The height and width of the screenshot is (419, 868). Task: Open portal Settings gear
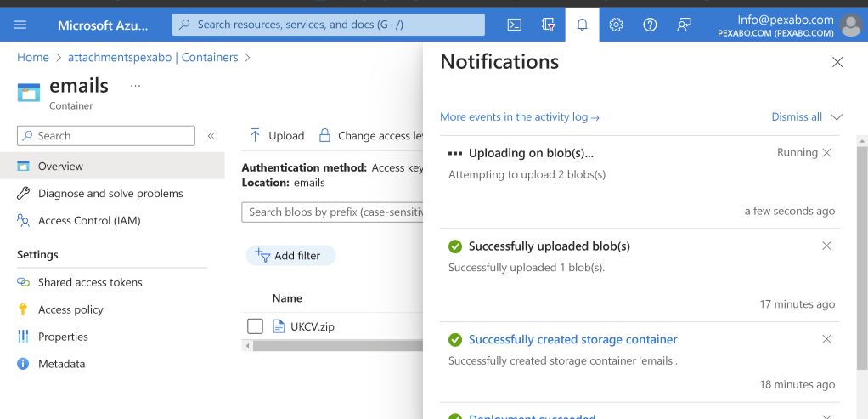616,25
